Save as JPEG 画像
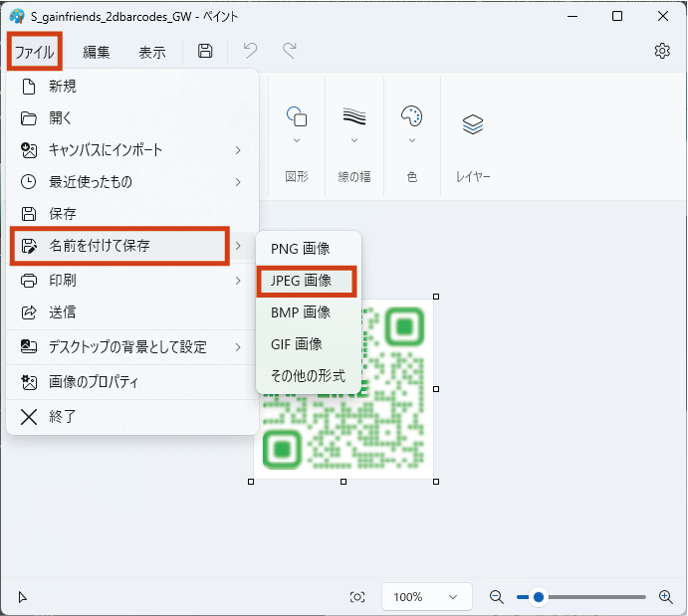The width and height of the screenshot is (688, 616). tap(307, 281)
